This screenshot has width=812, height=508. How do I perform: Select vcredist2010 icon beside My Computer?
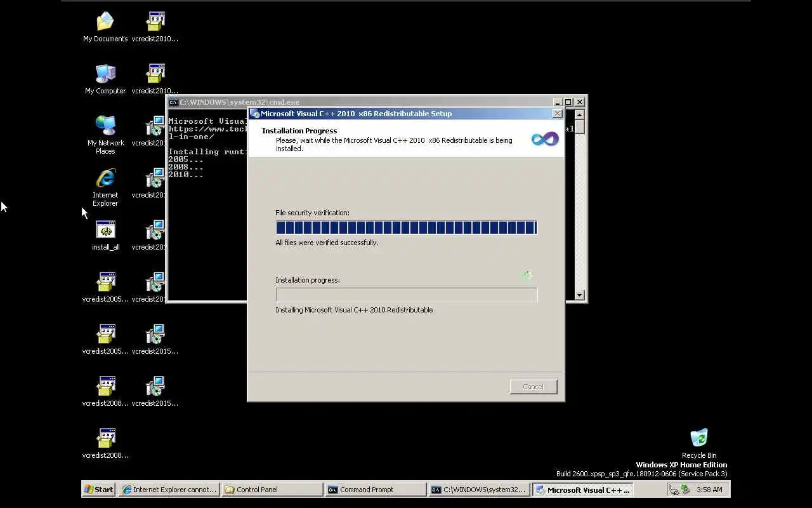click(x=155, y=79)
